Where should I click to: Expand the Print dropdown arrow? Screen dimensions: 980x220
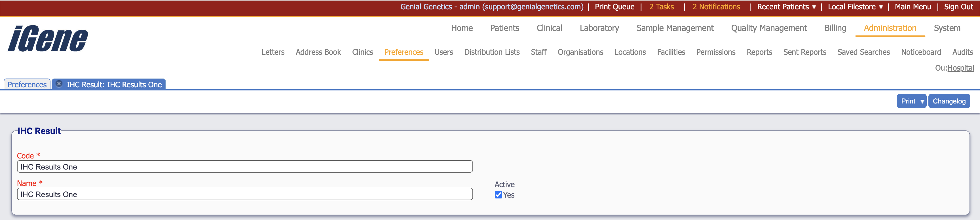[x=922, y=101]
